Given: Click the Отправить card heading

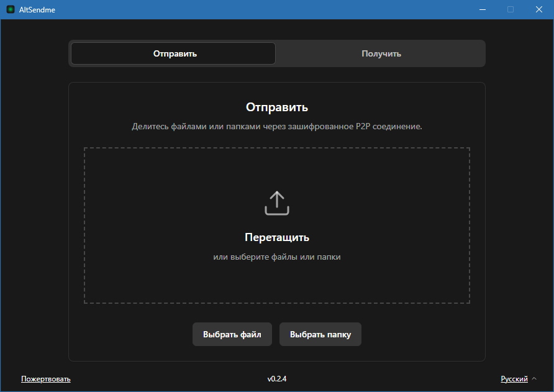Looking at the screenshot, I should point(277,107).
